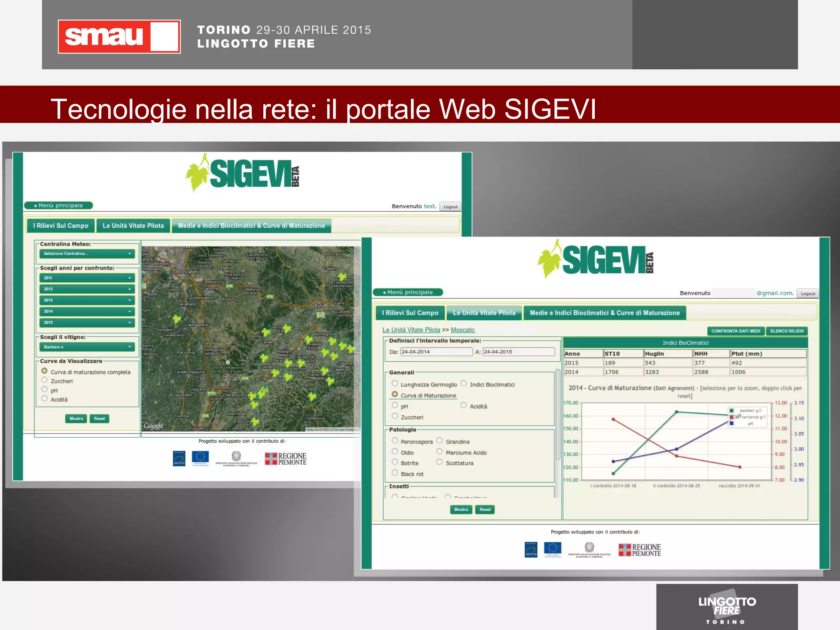Open the 2015 year comparison dropdown
The width and height of the screenshot is (840, 630).
pos(87,322)
